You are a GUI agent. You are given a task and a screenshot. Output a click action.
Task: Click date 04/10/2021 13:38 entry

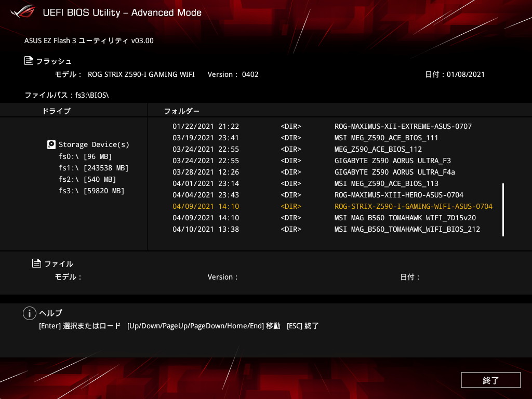[x=206, y=229]
